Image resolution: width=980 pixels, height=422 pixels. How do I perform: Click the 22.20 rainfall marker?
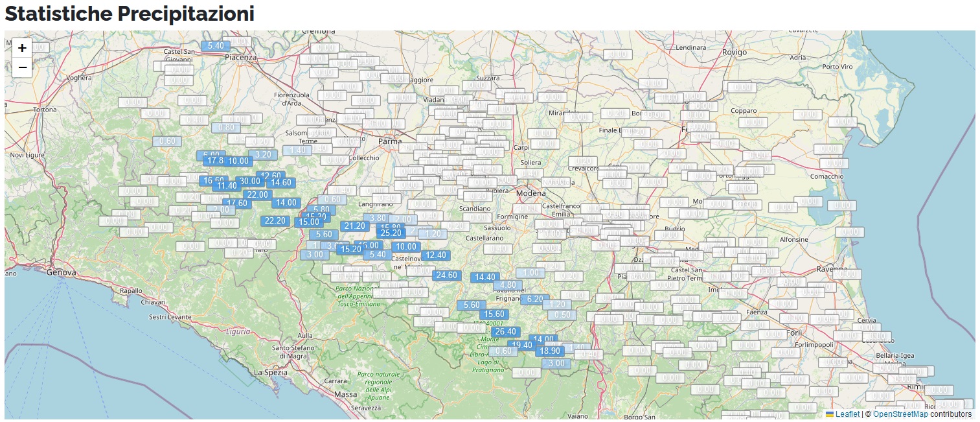click(x=275, y=221)
